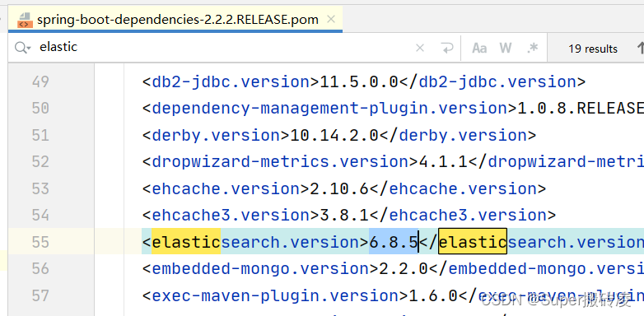The image size is (644, 316).
Task: Toggle Words (W) search option
Action: click(x=506, y=48)
